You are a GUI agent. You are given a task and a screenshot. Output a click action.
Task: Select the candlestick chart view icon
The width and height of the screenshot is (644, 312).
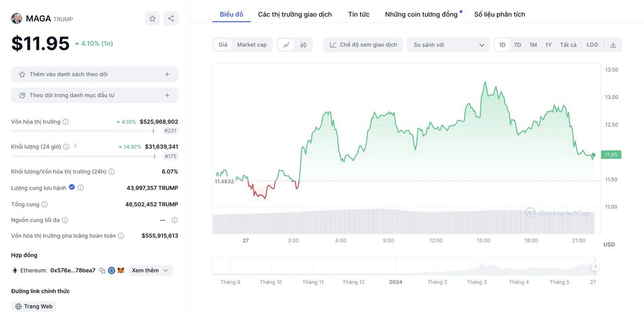303,45
